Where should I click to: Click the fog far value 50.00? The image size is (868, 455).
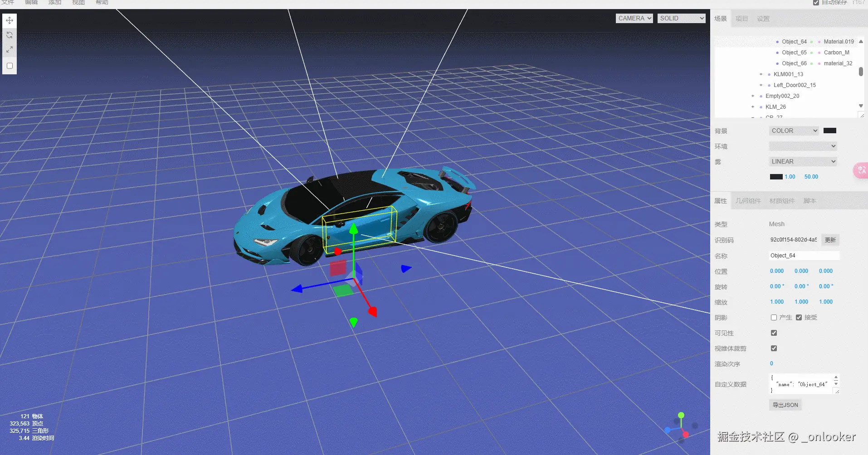[811, 177]
